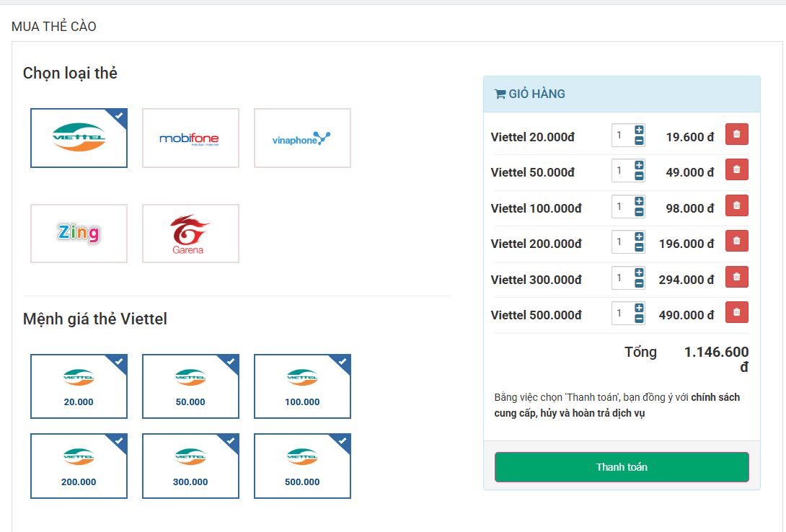
Task: Remove Viettel 200.000đ using trash button
Action: (736, 241)
